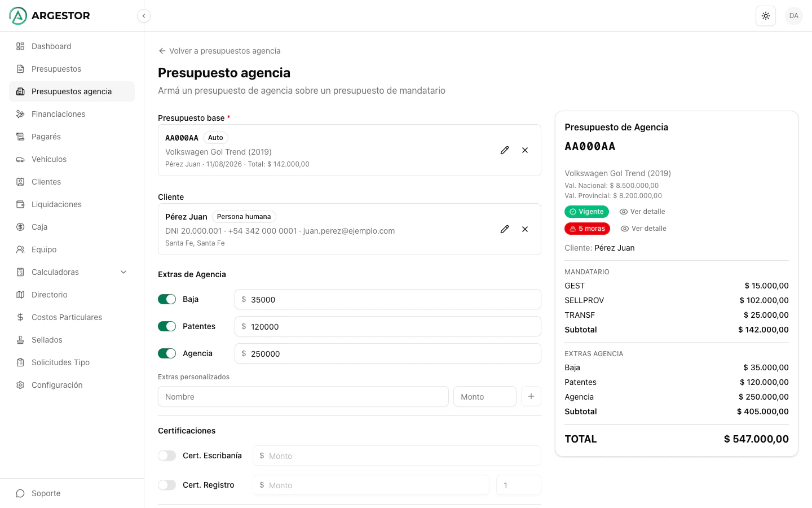Click the Sellados stamp icon
Viewport: 812px width, 508px height.
click(x=20, y=340)
